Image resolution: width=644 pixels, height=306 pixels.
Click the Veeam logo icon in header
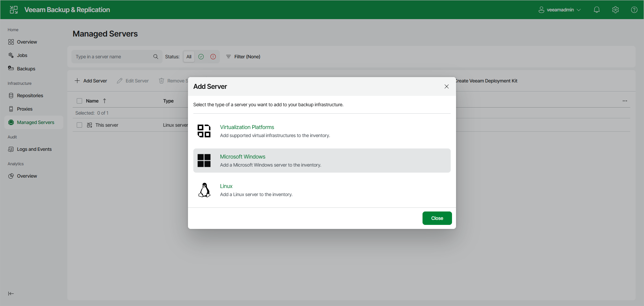click(14, 10)
